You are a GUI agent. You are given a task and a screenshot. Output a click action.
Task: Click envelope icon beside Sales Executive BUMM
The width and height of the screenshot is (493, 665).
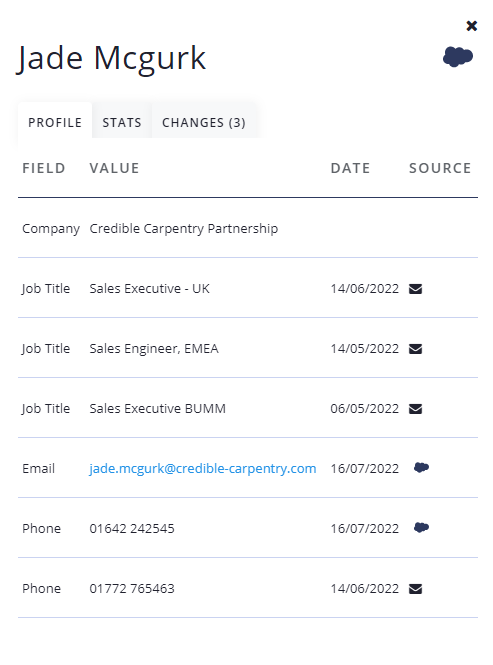pos(415,409)
